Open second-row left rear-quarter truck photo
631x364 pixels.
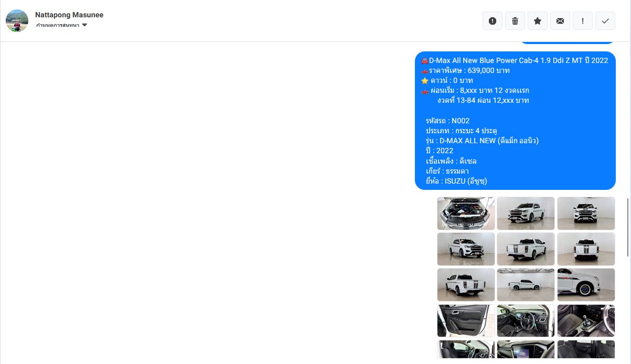click(466, 249)
